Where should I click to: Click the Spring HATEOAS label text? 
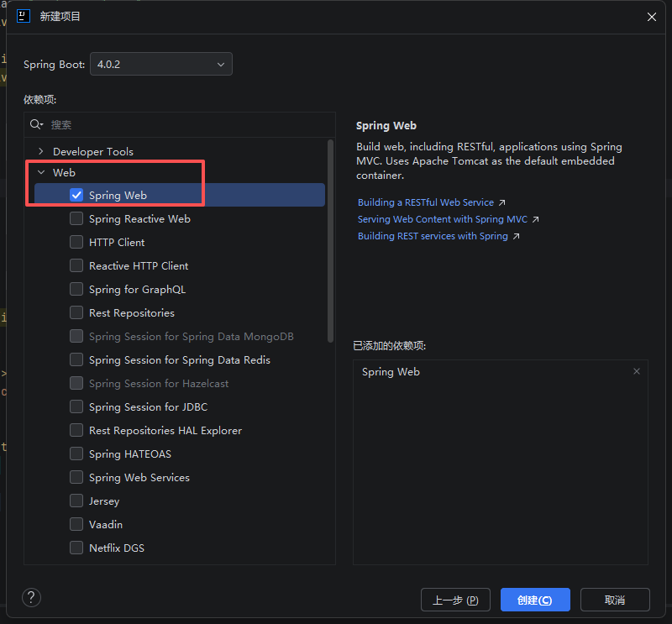[x=130, y=454]
